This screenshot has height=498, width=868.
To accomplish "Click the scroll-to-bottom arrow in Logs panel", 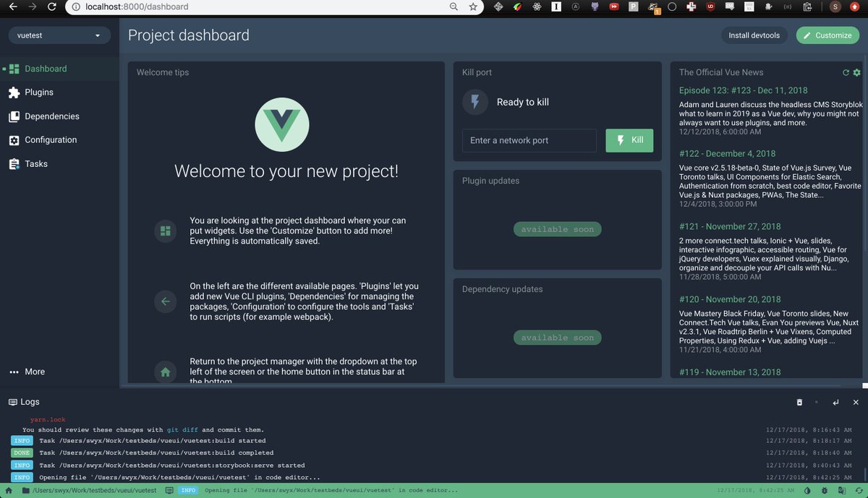I will pyautogui.click(x=835, y=402).
